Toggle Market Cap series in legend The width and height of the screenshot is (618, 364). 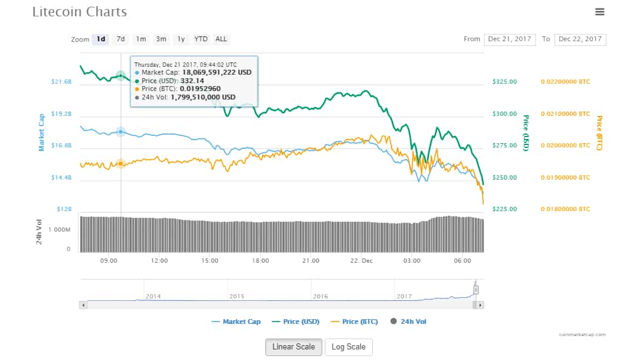[x=236, y=322]
